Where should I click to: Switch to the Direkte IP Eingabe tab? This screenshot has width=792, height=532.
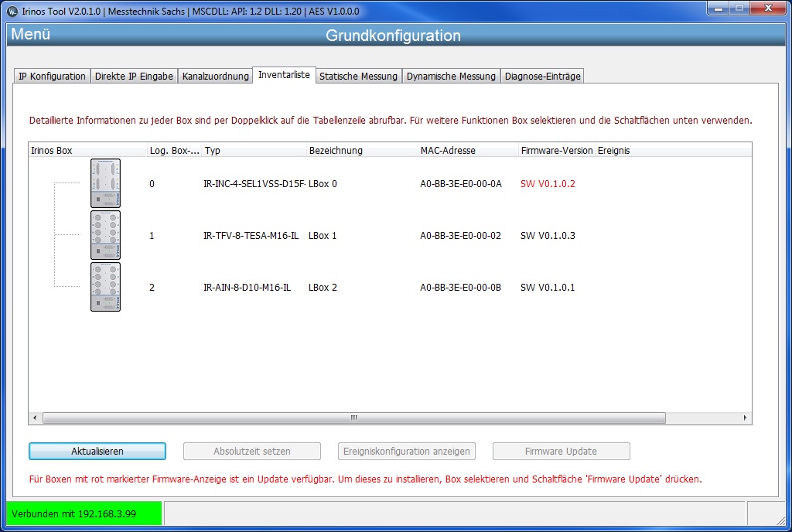pos(134,77)
